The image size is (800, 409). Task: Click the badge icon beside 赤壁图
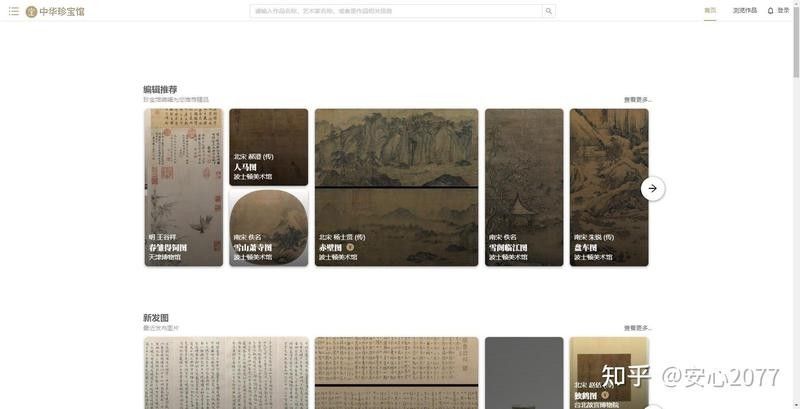click(x=350, y=247)
